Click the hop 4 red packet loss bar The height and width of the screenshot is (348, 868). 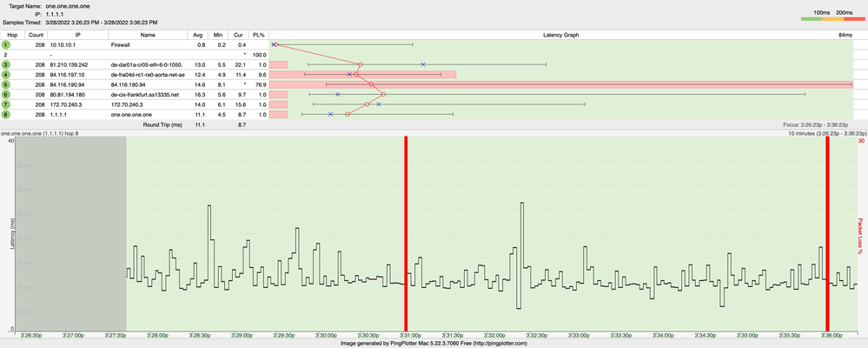point(362,75)
